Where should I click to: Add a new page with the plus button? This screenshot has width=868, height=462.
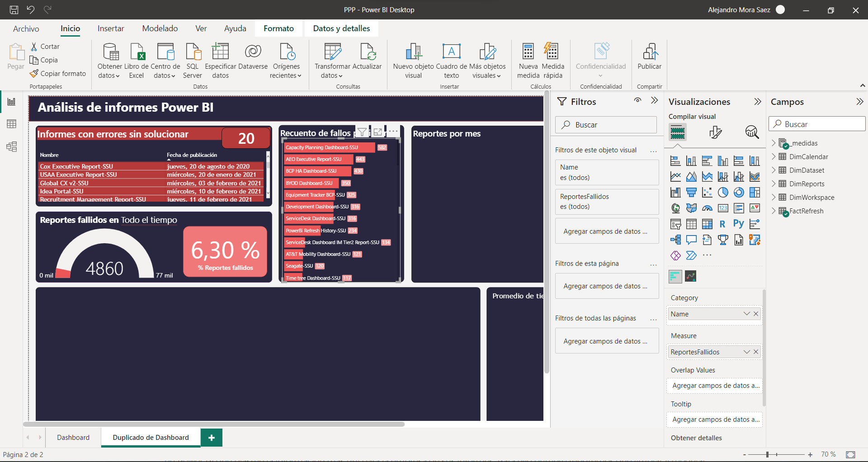[x=211, y=438]
